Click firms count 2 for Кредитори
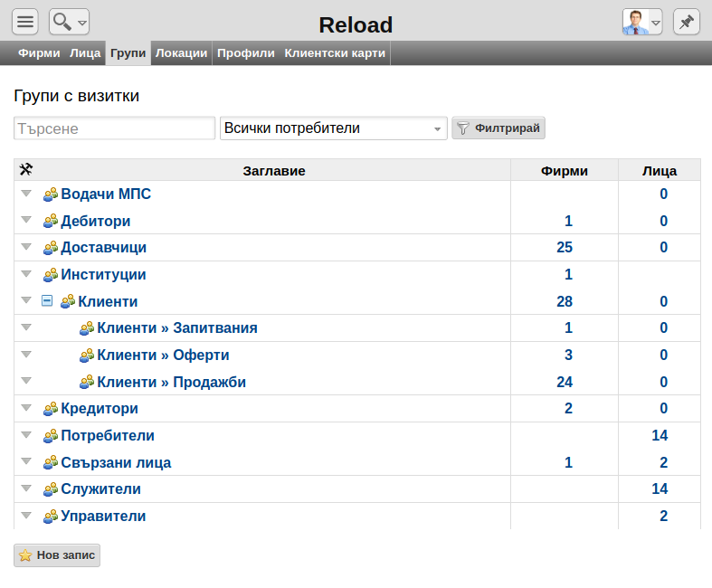712x588 pixels. pos(568,409)
